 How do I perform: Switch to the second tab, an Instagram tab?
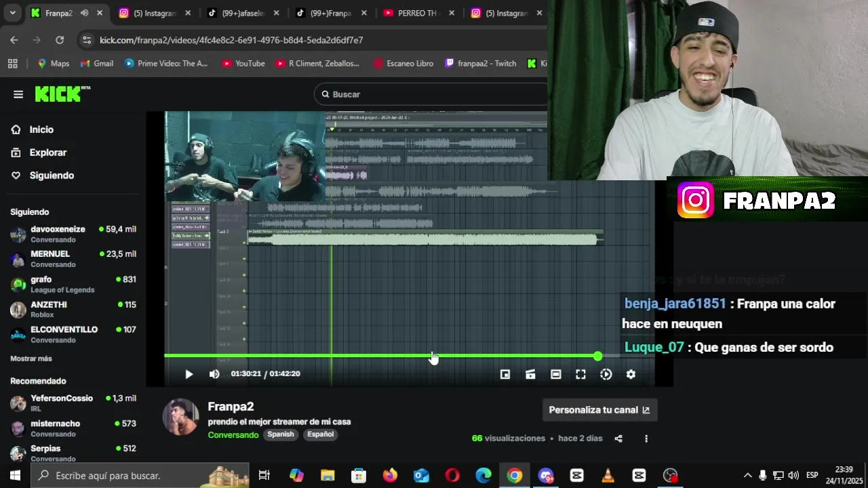coord(155,13)
